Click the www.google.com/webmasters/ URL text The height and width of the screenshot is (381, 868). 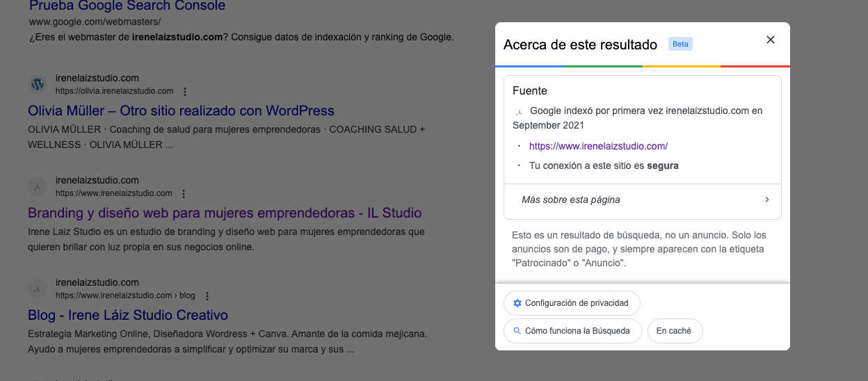pyautogui.click(x=95, y=22)
